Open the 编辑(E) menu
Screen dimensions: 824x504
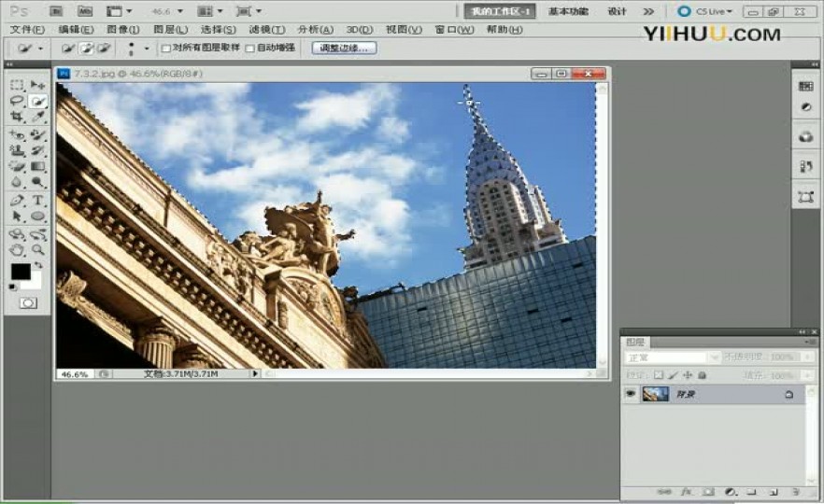[76, 30]
